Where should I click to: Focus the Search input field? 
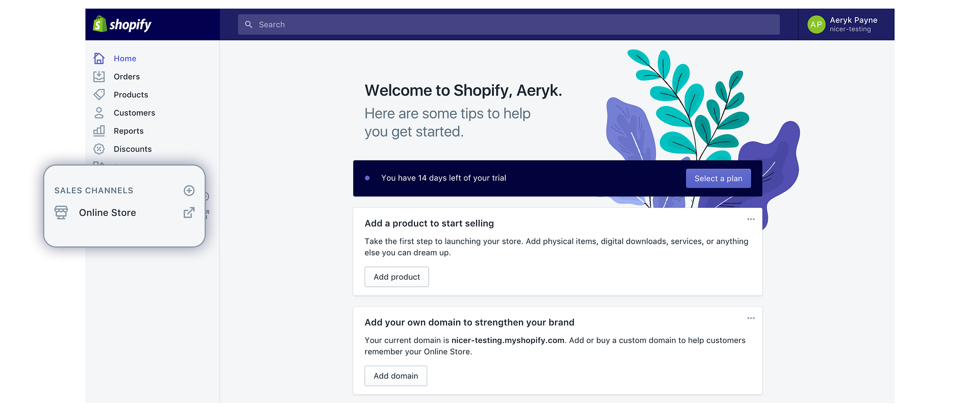point(509,25)
